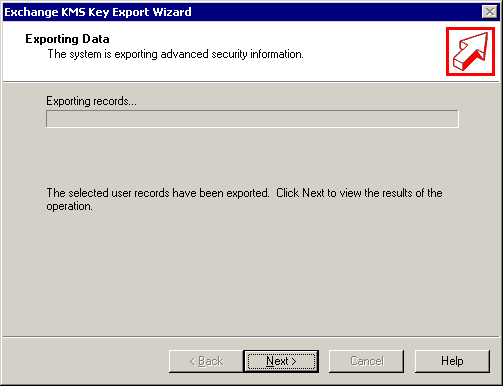Click the gap between Next and Cancel buttons

324,361
